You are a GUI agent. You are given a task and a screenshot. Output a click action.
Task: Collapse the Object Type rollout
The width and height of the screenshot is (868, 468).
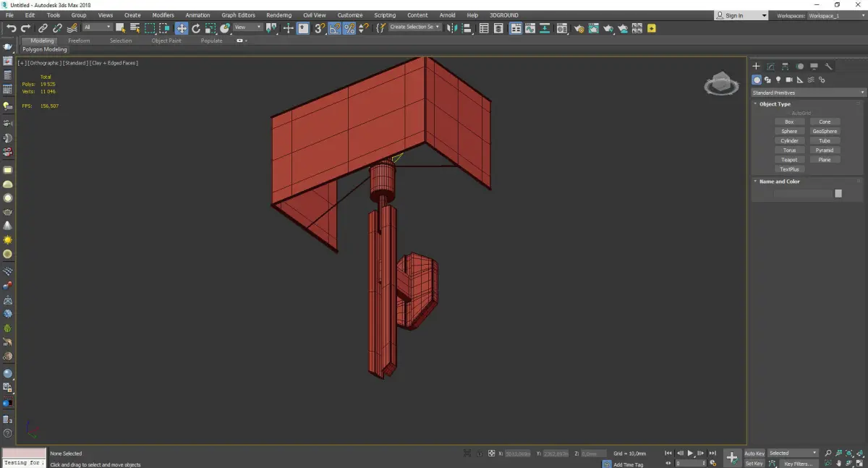(x=775, y=104)
